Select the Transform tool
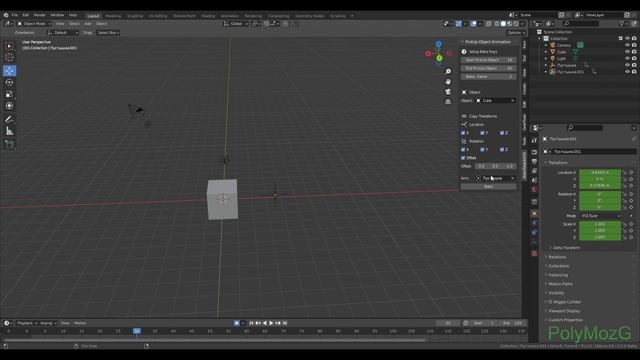Image resolution: width=640 pixels, height=360 pixels. point(9,106)
